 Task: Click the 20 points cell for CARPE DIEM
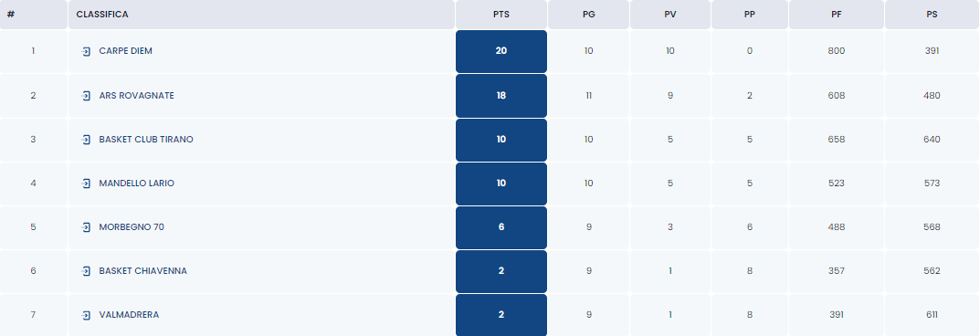(x=501, y=51)
